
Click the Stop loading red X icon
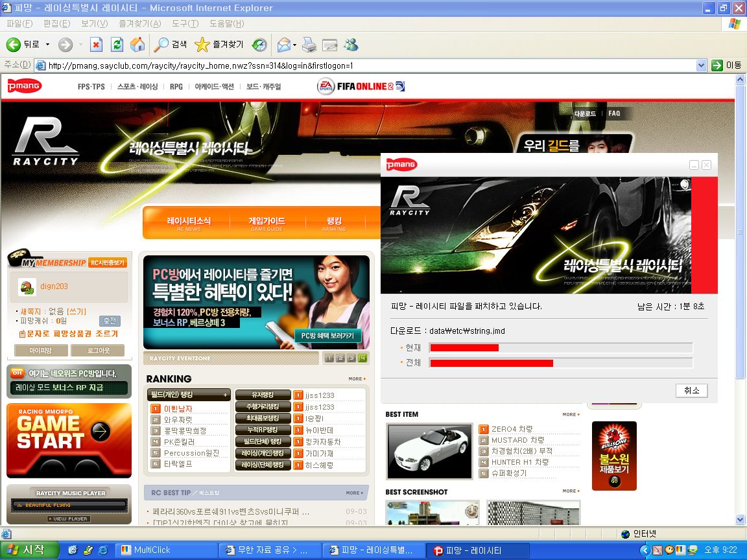click(x=96, y=45)
